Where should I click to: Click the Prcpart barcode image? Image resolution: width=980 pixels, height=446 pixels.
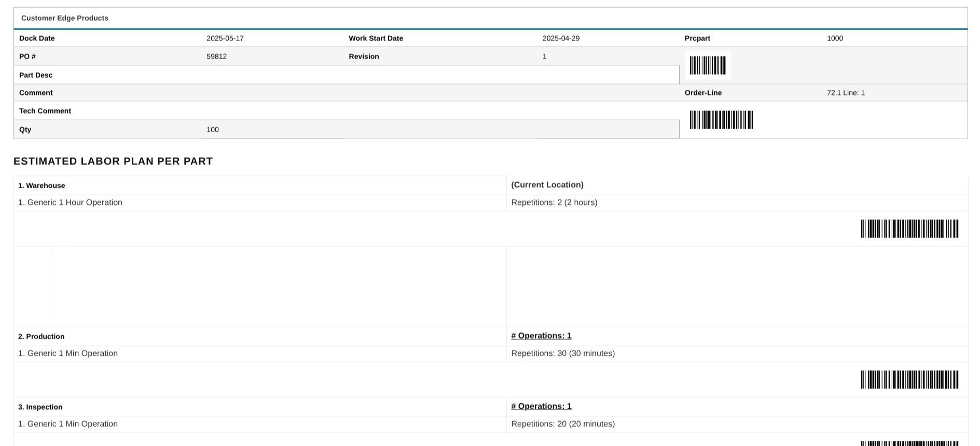pyautogui.click(x=708, y=65)
